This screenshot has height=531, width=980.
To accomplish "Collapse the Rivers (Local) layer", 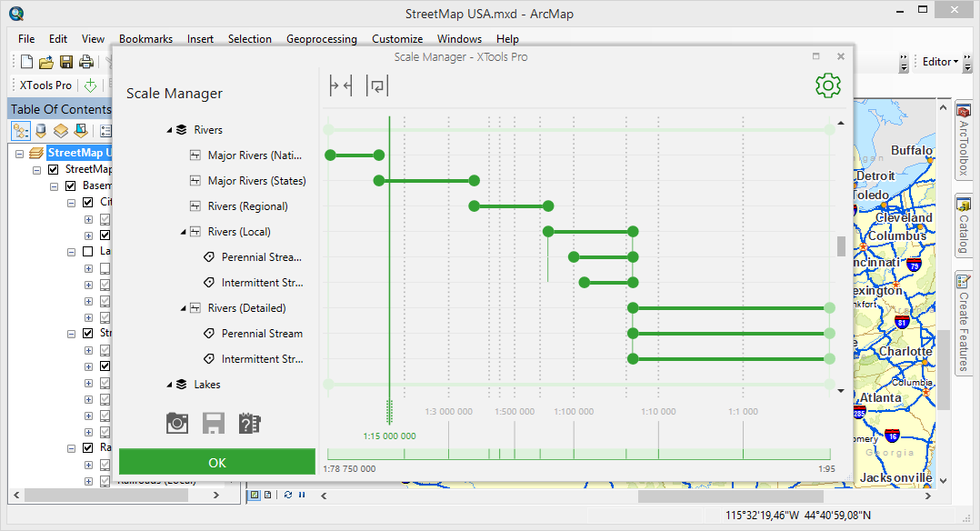I will coord(183,232).
